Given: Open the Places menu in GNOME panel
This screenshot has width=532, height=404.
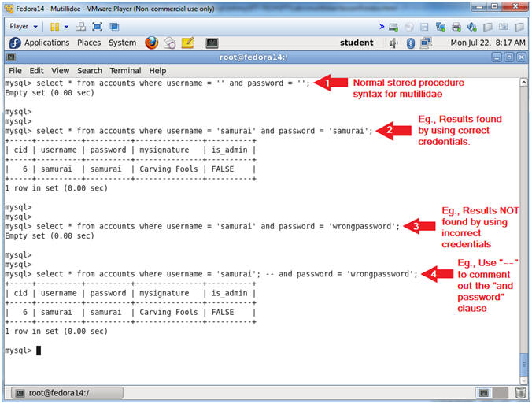Looking at the screenshot, I should pyautogui.click(x=89, y=43).
